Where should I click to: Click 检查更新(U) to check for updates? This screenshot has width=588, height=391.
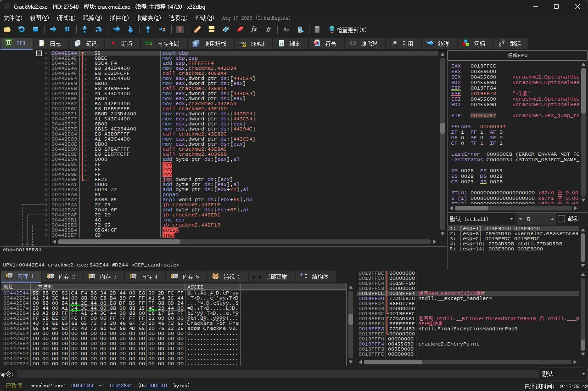pos(347,29)
